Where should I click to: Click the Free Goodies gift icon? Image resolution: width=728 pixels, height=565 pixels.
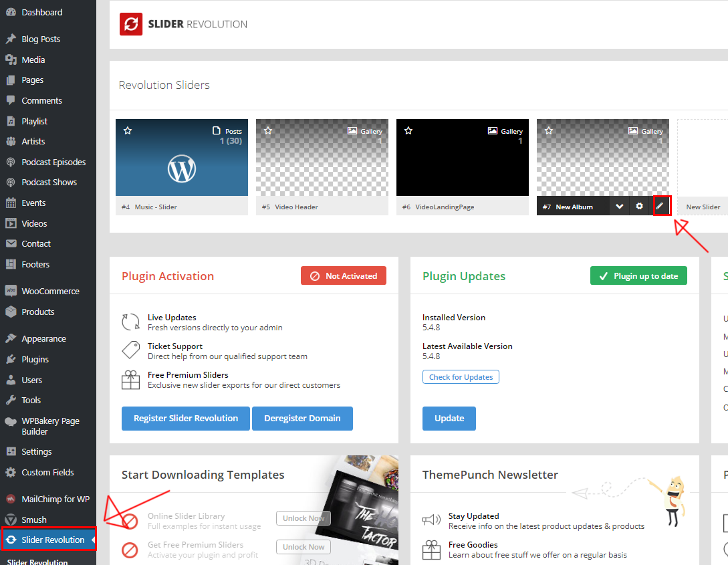(431, 550)
